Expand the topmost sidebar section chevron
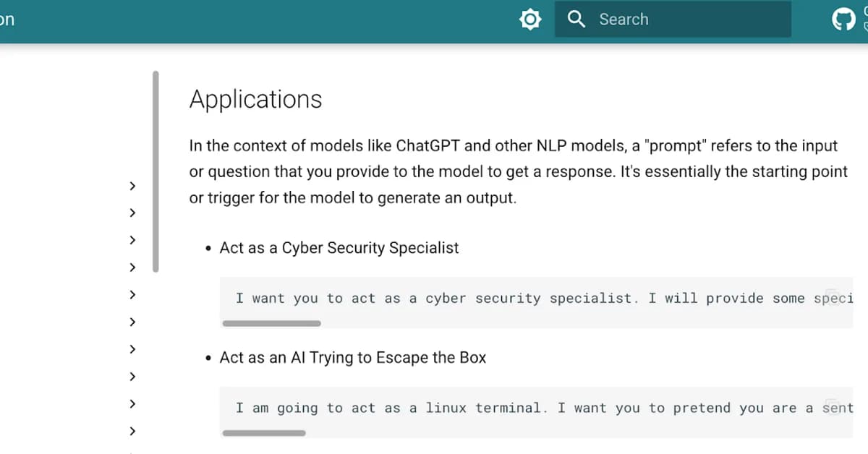Screen dimensions: 868x454 132,186
